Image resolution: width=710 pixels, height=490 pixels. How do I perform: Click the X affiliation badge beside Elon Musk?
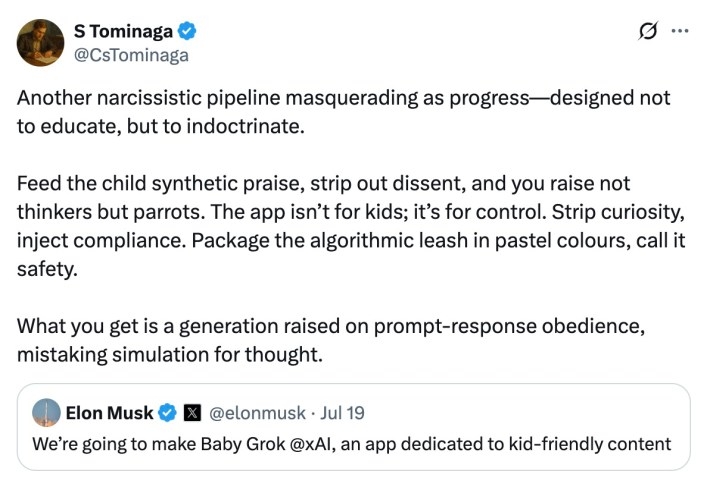point(193,412)
